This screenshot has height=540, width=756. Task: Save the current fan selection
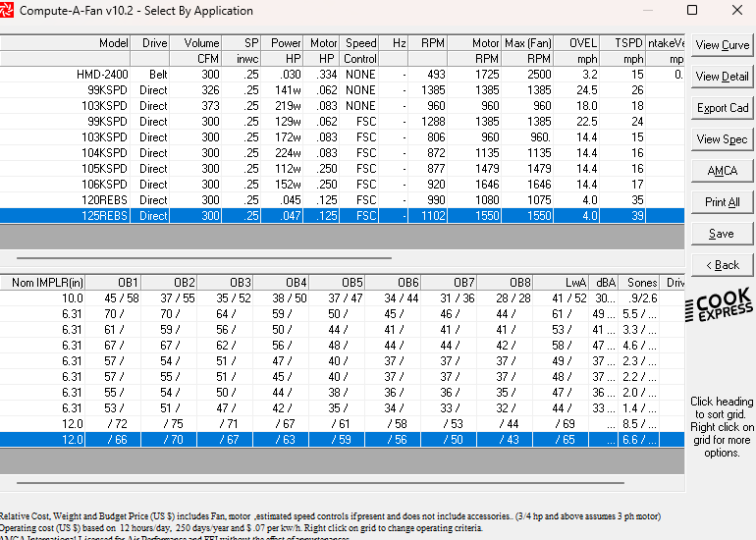[722, 234]
